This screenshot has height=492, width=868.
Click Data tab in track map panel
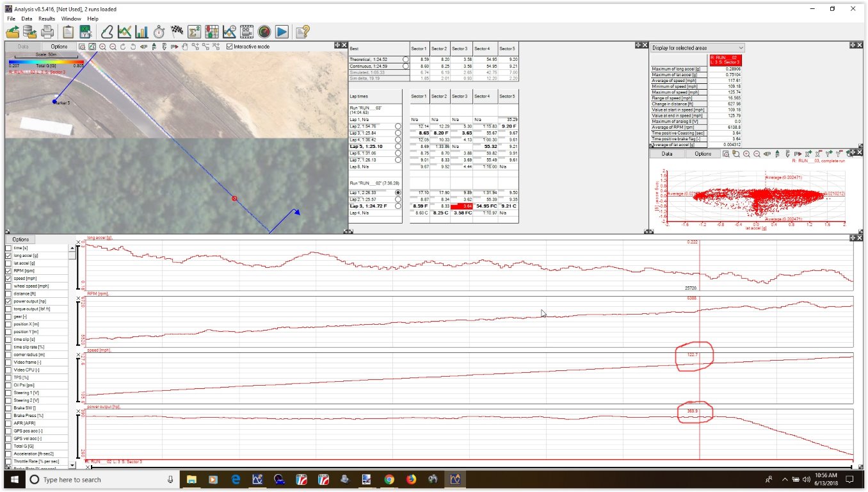click(23, 47)
